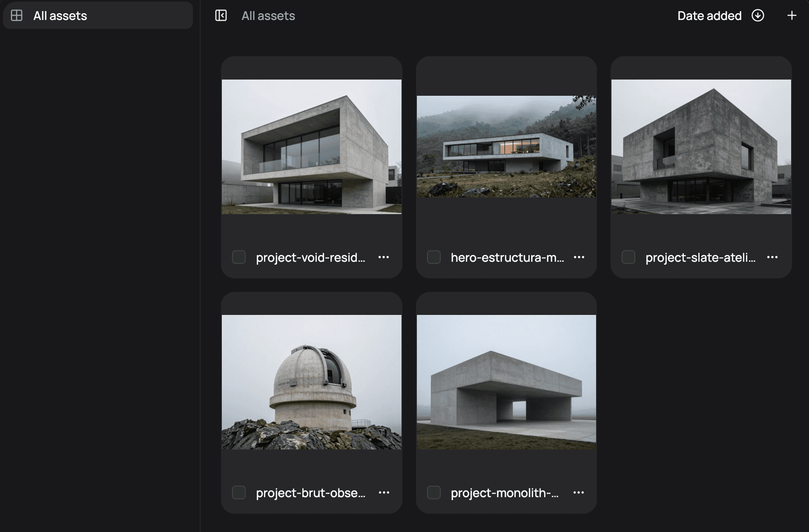Open the observatory dome image thumbnail
This screenshot has height=532, width=809.
click(311, 382)
